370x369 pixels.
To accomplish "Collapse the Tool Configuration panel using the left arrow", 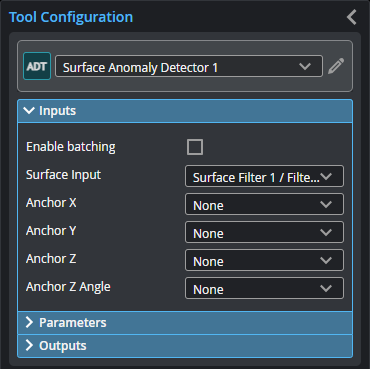I will pyautogui.click(x=352, y=17).
